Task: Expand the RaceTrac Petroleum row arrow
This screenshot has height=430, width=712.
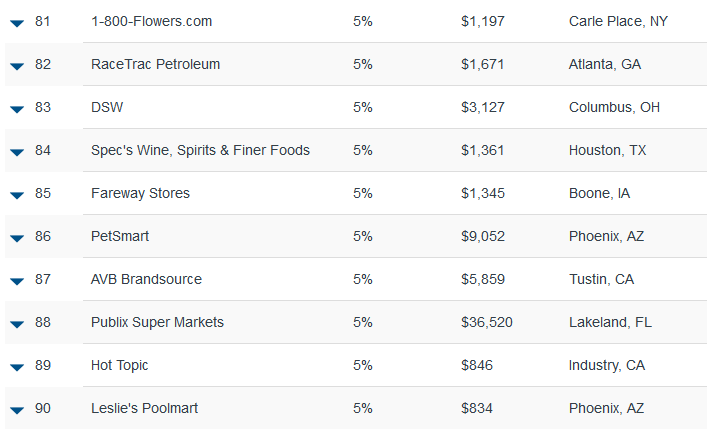Action: [x=17, y=67]
